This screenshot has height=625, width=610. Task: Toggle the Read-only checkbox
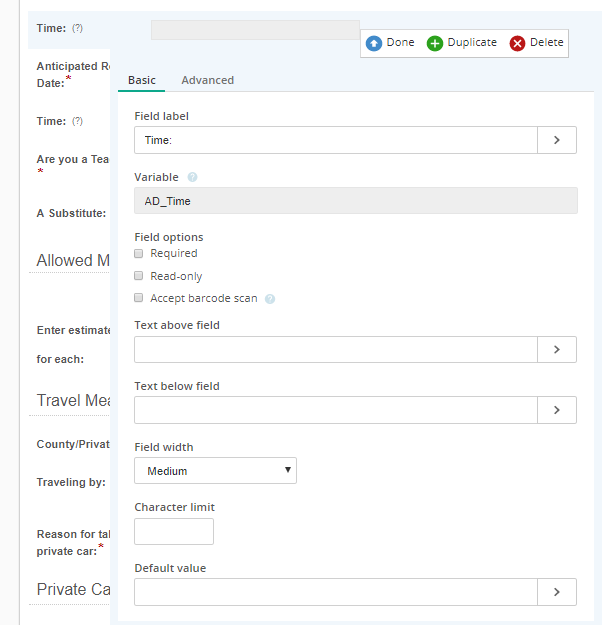[139, 276]
